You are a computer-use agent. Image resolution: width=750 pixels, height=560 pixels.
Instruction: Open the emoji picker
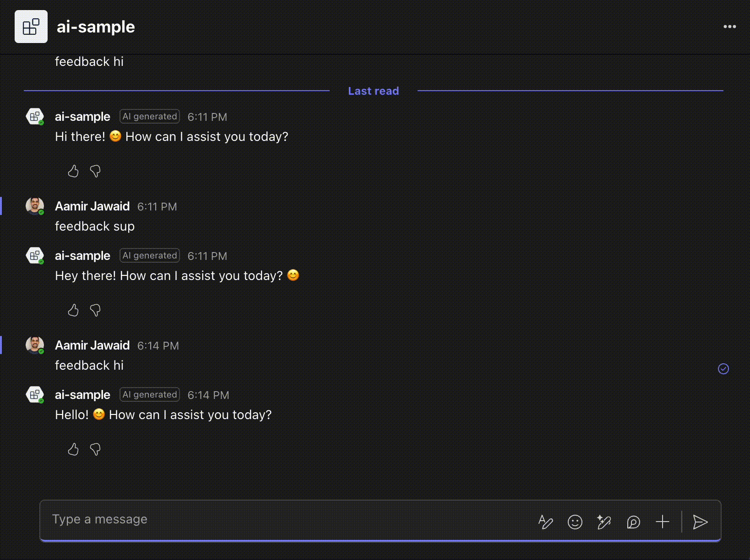(575, 522)
